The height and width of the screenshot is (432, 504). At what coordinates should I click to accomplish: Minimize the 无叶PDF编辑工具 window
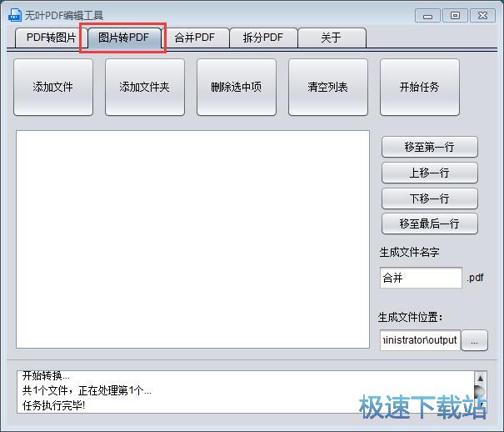coord(427,16)
